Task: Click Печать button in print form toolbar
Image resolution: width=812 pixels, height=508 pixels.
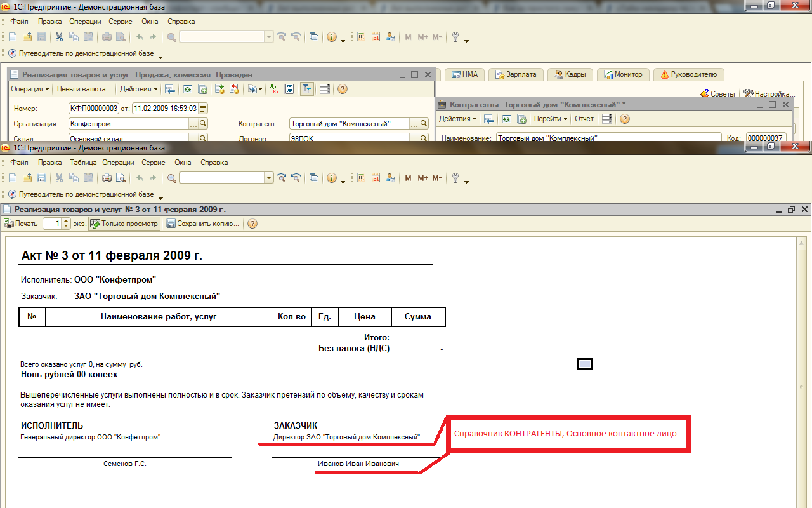Action: click(x=21, y=224)
